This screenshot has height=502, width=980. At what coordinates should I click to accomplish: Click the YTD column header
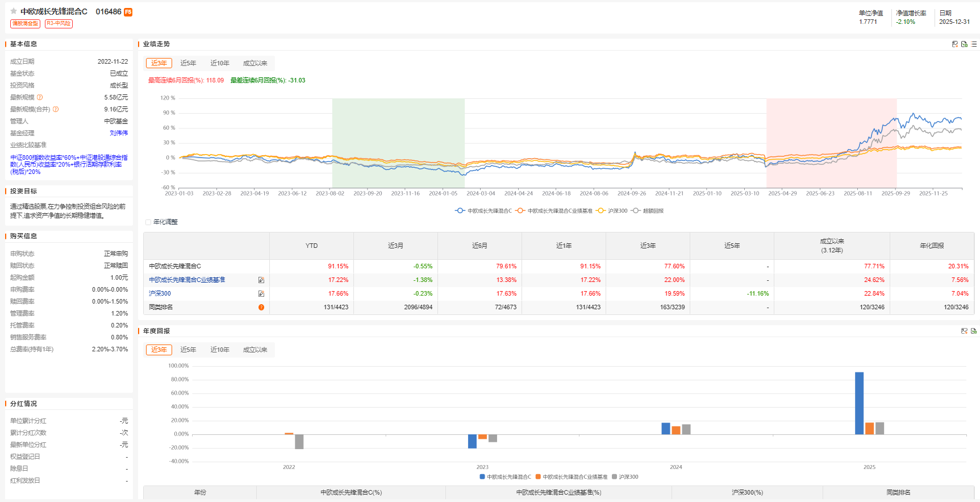[x=311, y=246]
